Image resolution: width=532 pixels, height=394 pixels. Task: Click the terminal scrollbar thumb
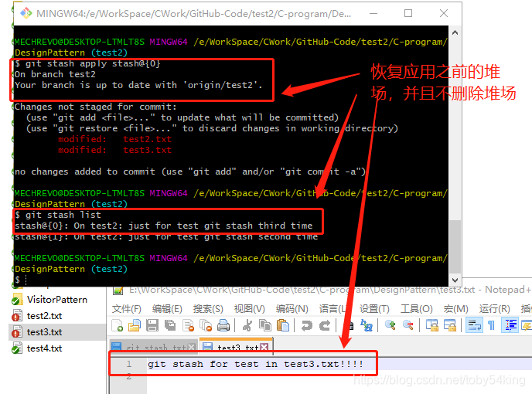(x=455, y=247)
